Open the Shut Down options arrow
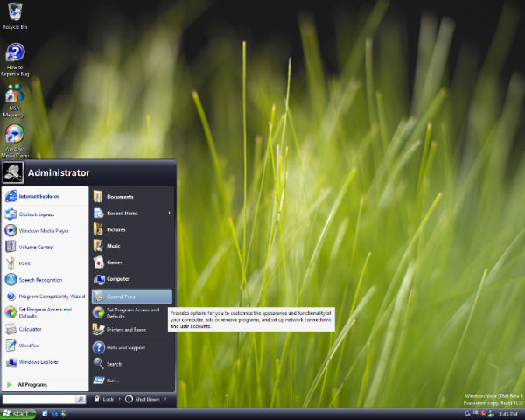525x420 pixels. click(x=166, y=399)
